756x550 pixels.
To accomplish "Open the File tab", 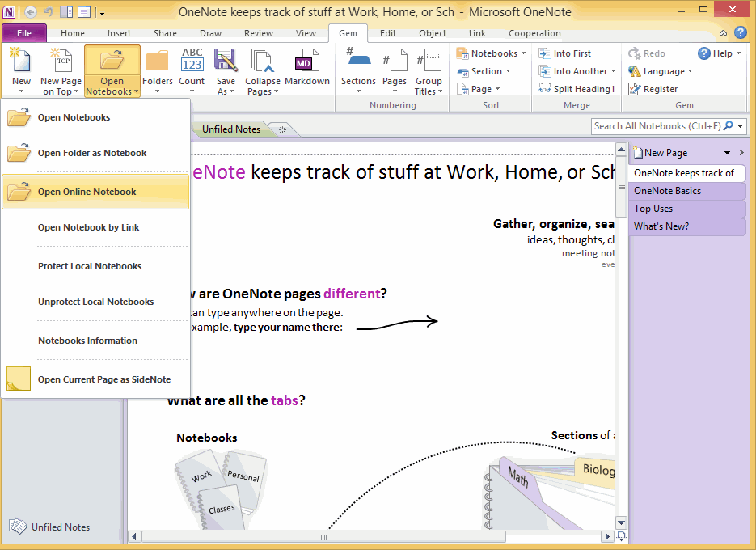I will coord(24,33).
